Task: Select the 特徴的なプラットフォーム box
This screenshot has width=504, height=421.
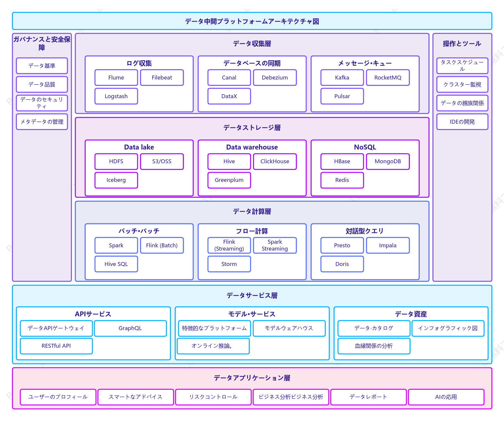Action: [x=215, y=328]
